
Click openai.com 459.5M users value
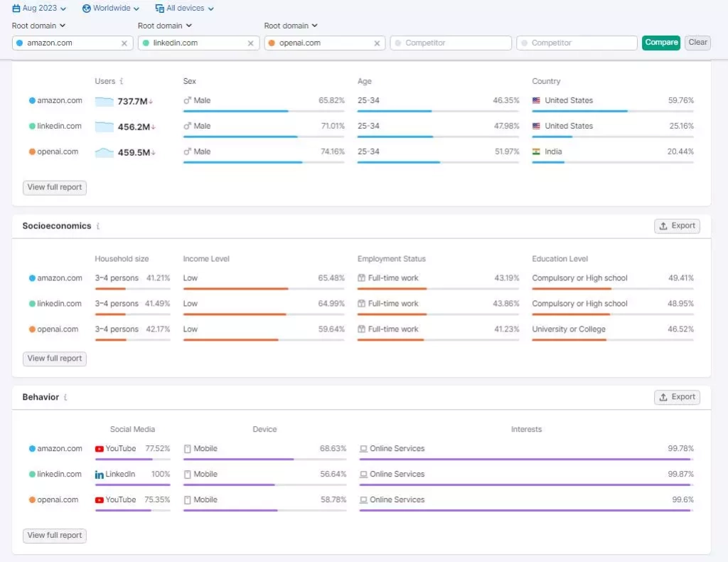pyautogui.click(x=134, y=152)
